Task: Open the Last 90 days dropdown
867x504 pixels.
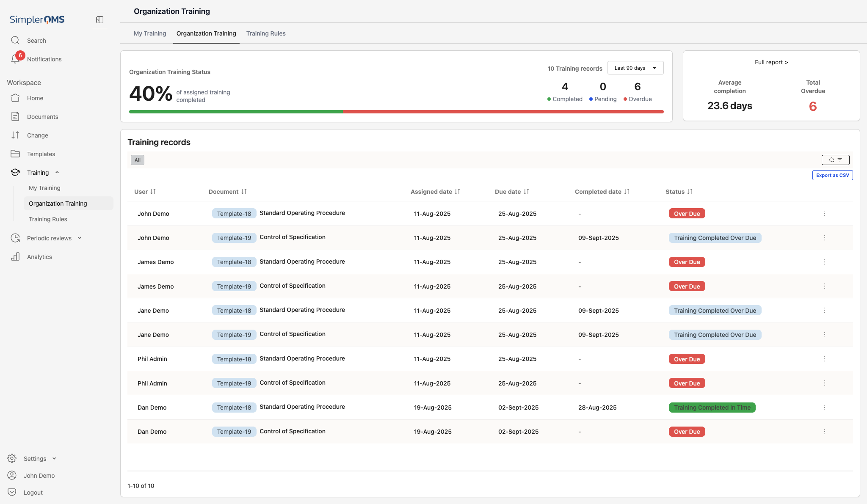Action: (635, 68)
